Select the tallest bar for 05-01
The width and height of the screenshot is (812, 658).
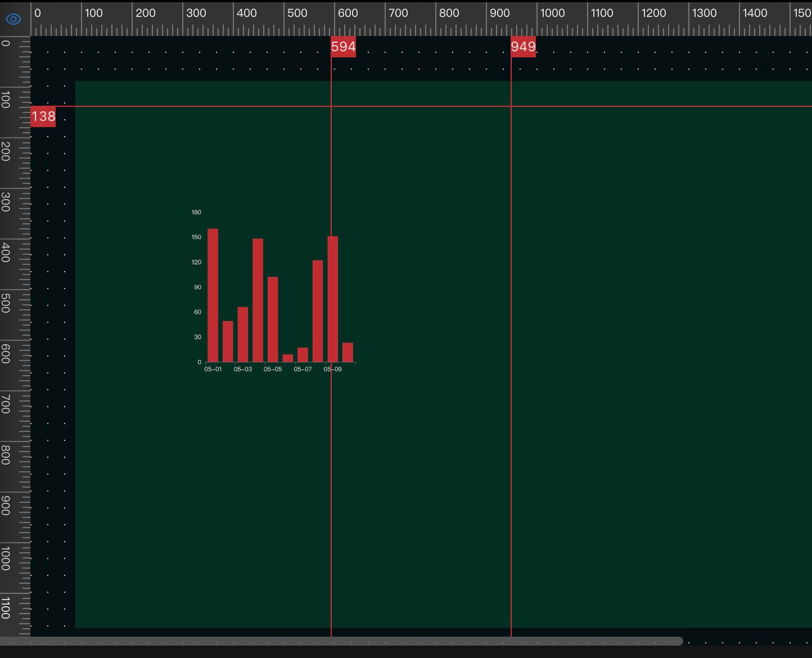point(213,295)
